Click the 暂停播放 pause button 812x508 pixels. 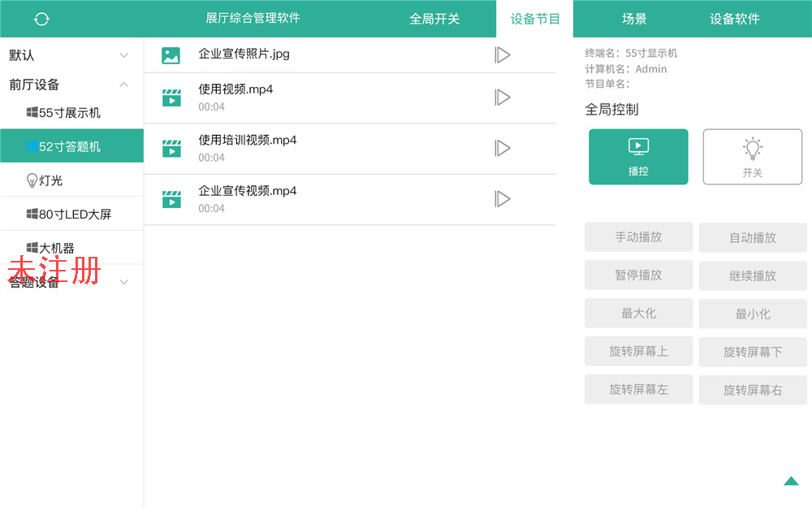(x=638, y=276)
